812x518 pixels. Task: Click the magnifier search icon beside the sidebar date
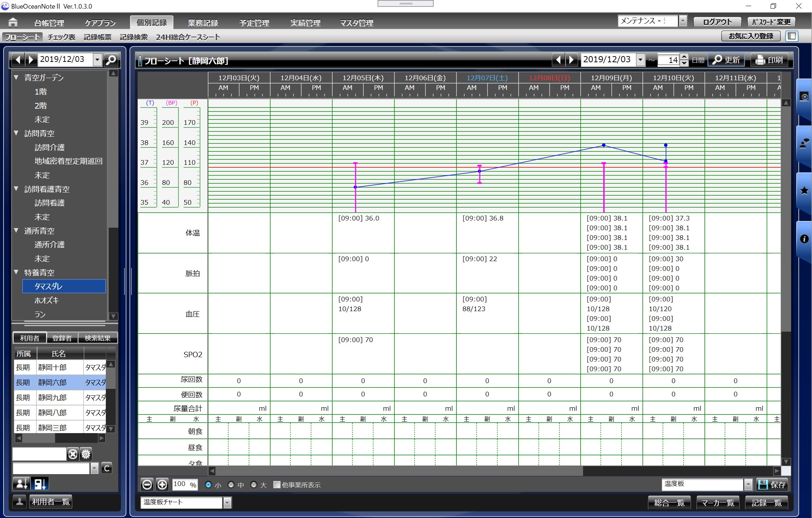pos(111,60)
